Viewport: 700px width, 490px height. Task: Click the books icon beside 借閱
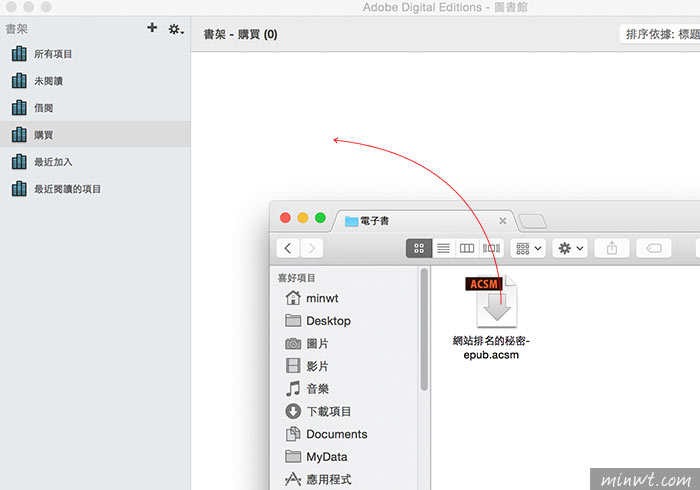19,108
